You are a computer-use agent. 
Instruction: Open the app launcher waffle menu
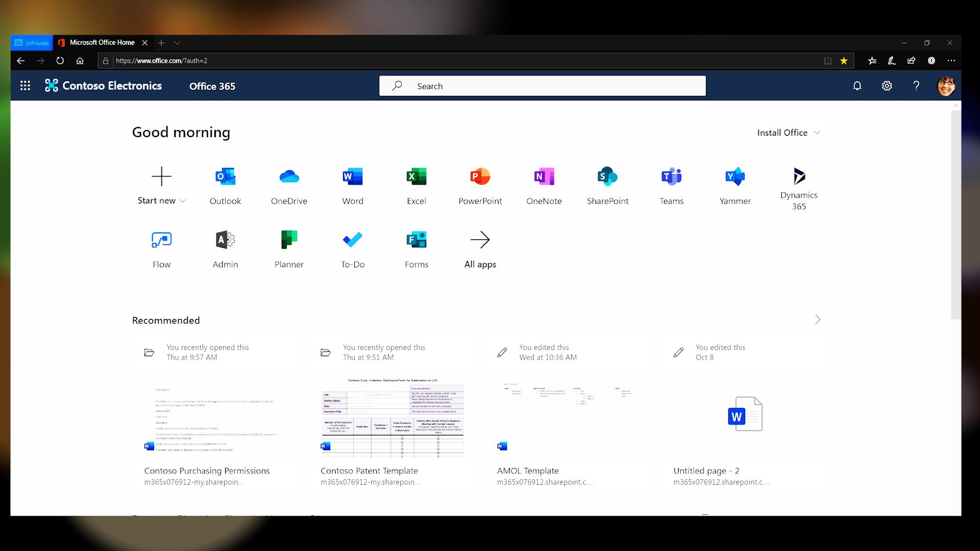(x=25, y=86)
